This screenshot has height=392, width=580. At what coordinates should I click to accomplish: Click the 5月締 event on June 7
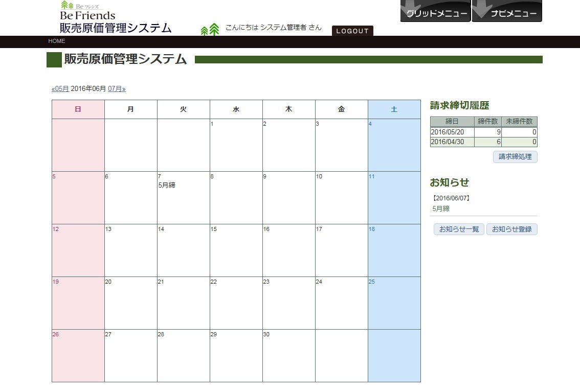pyautogui.click(x=167, y=185)
